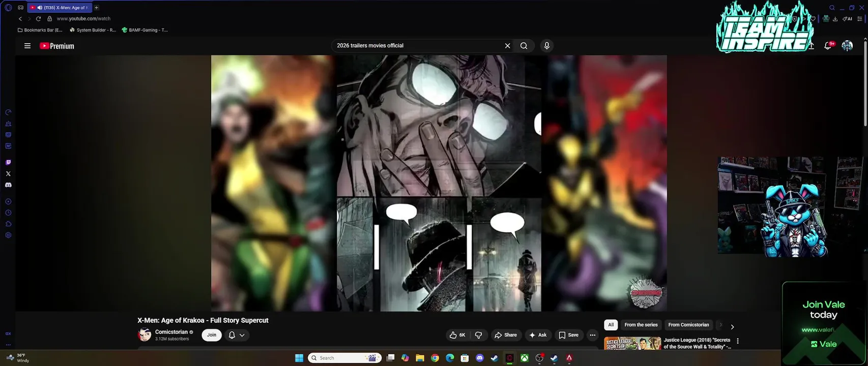Open BAMF-Gaming bookmark
This screenshot has height=366, width=868.
(144, 30)
